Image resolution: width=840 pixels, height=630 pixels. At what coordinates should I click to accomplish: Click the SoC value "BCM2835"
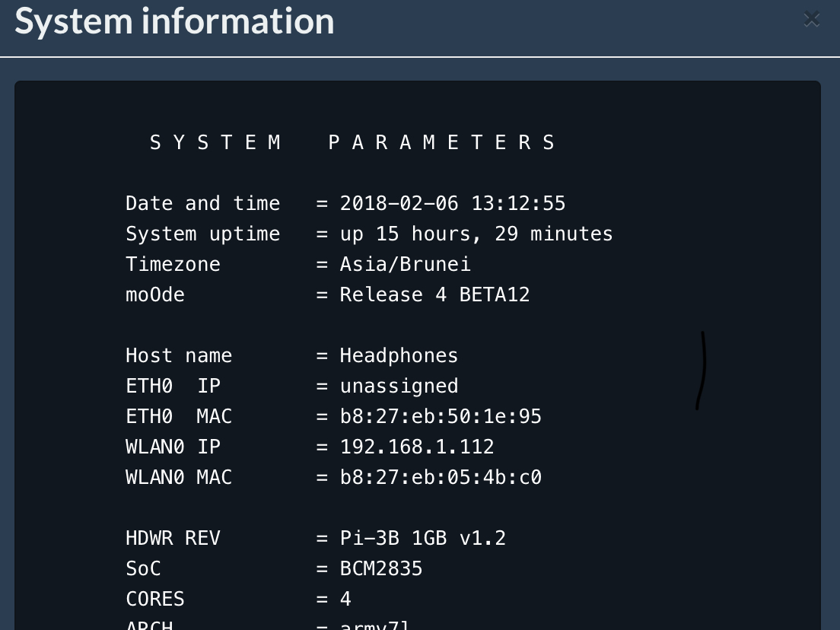pyautogui.click(x=381, y=568)
